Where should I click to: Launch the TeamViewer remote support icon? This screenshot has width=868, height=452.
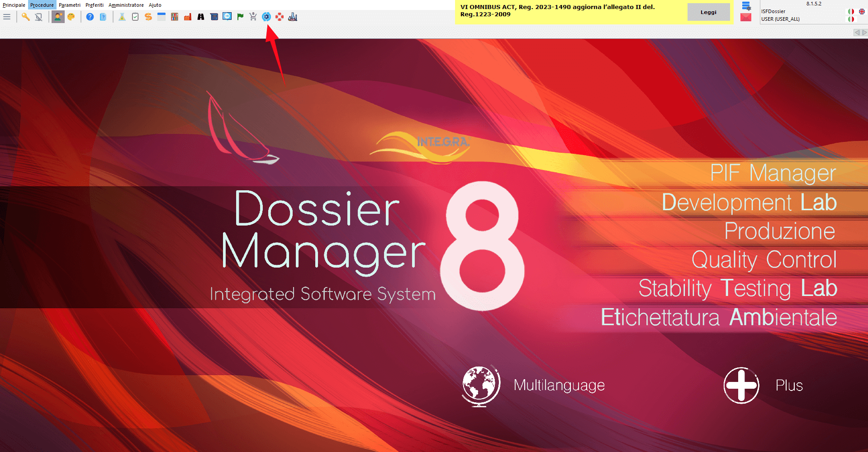(x=227, y=17)
